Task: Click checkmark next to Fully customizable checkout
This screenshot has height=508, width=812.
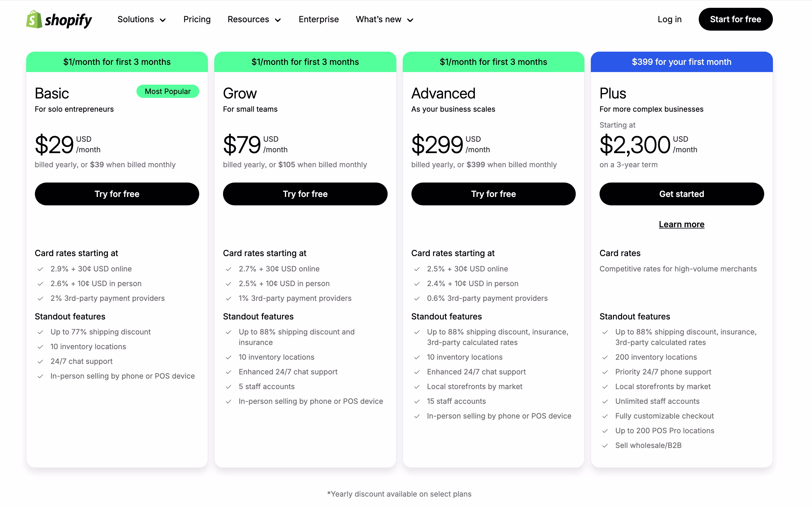Action: (x=605, y=416)
